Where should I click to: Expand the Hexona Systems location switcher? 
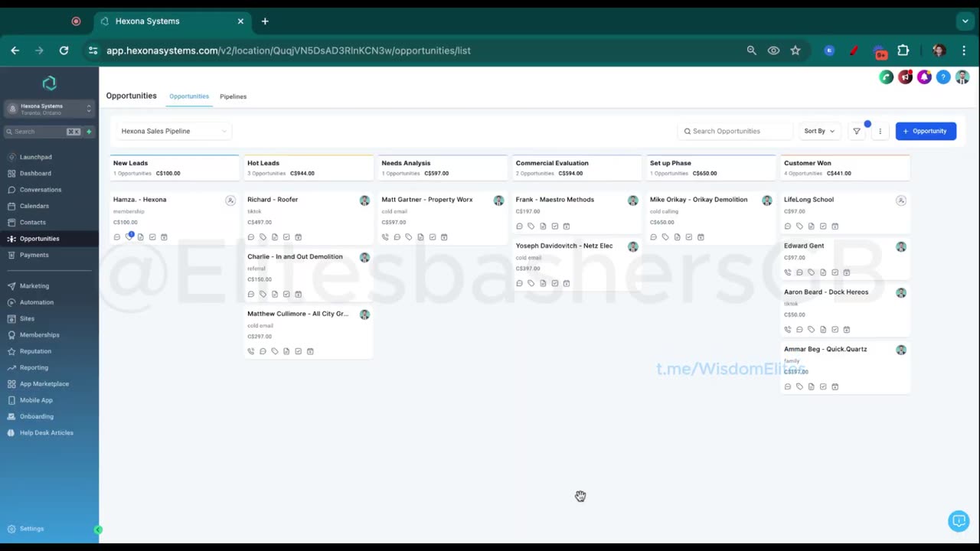[x=50, y=109]
